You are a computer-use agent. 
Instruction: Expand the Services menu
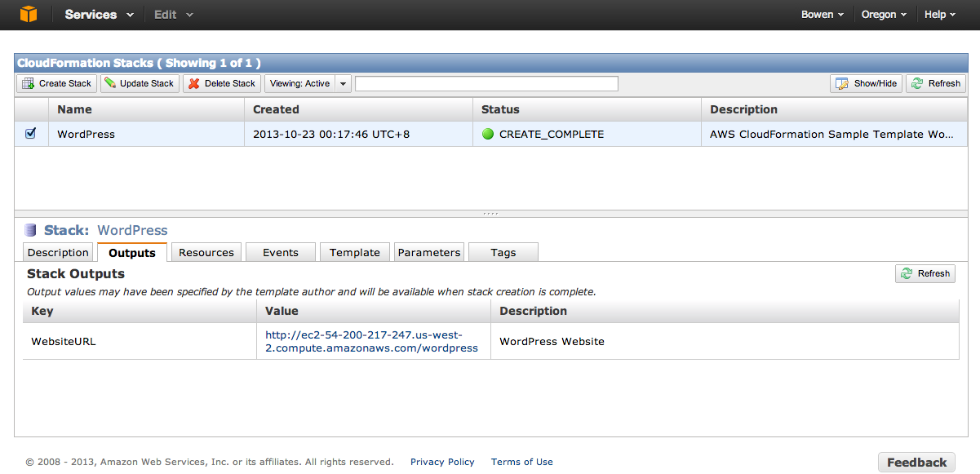click(100, 15)
